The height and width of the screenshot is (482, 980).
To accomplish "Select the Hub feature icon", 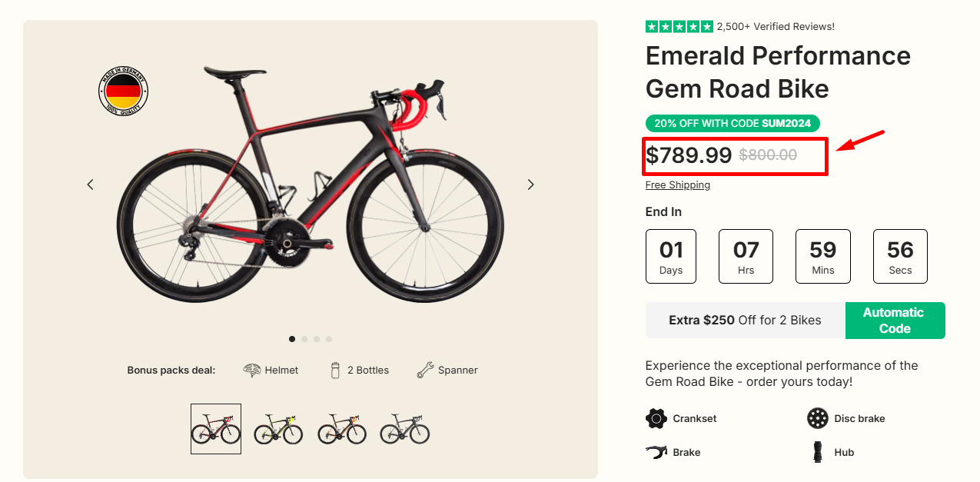I will tap(817, 452).
